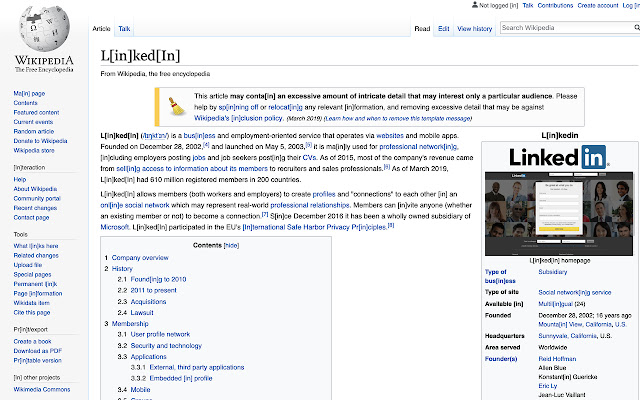The height and width of the screenshot is (400, 640).
Task: Click the Wikipedia globe logo
Action: click(44, 29)
